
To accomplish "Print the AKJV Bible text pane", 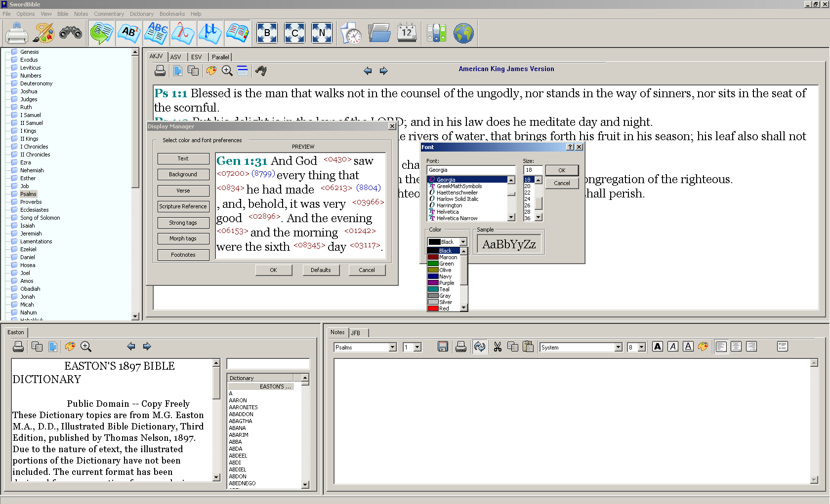I will click(160, 71).
